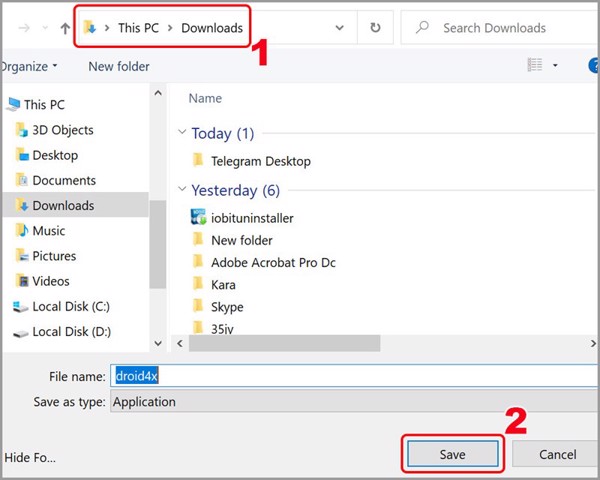Select This PC in address breadcrumb
Screen dimensions: 600x480
(138, 28)
